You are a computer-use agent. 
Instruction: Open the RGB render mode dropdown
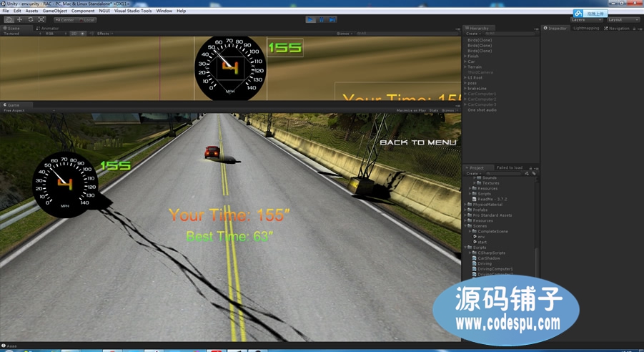(x=56, y=34)
